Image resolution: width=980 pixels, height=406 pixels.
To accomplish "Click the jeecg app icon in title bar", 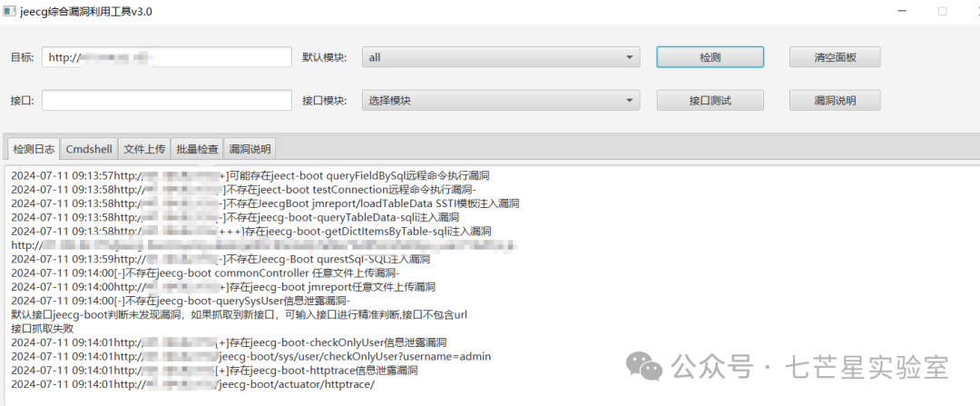I will pos(9,11).
